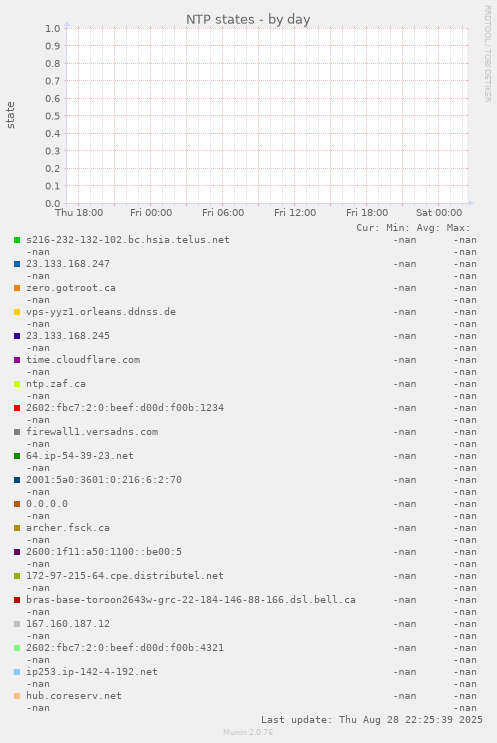The image size is (497, 743).
Task: Click the legend label hub.coreserv.net
Action: coord(74,696)
